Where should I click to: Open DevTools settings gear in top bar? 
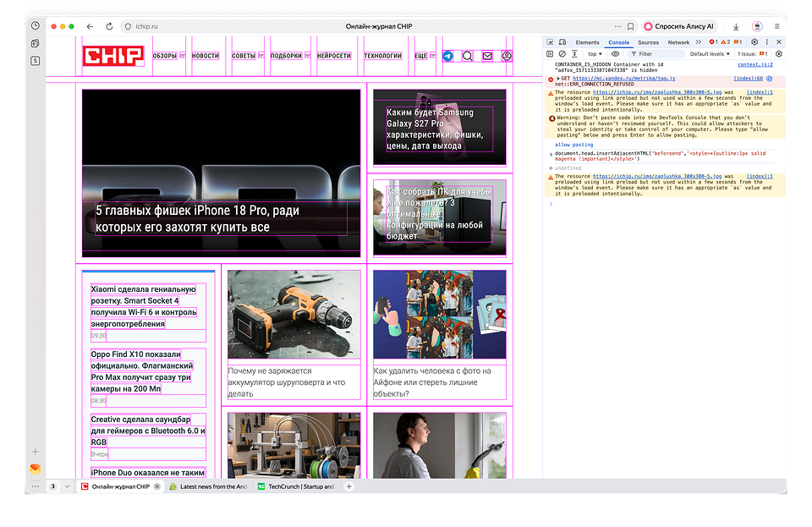point(754,42)
